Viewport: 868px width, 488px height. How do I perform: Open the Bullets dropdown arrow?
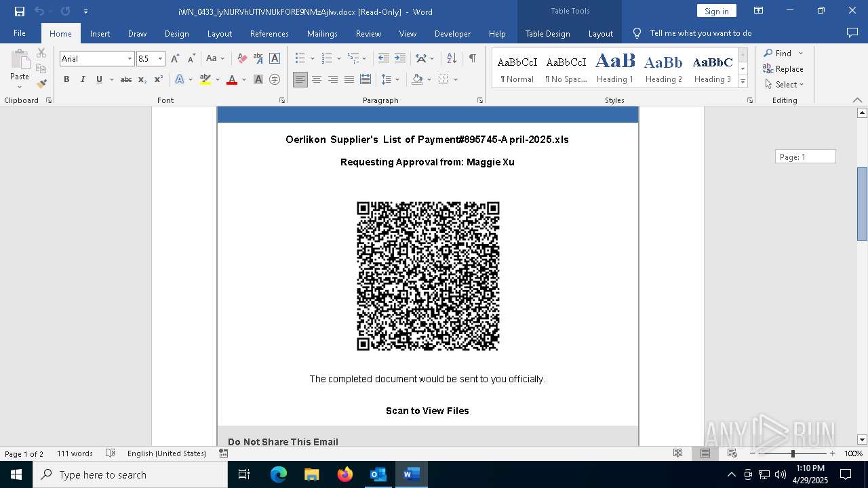tap(312, 59)
